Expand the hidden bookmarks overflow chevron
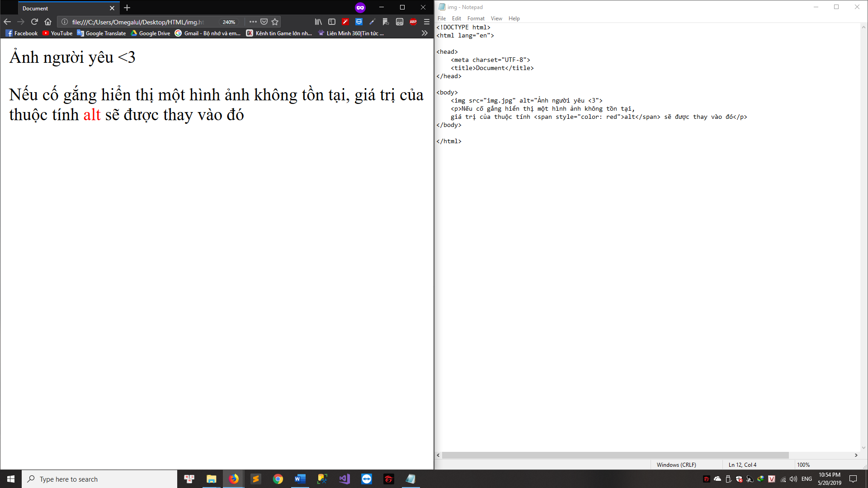The image size is (868, 488). (424, 33)
